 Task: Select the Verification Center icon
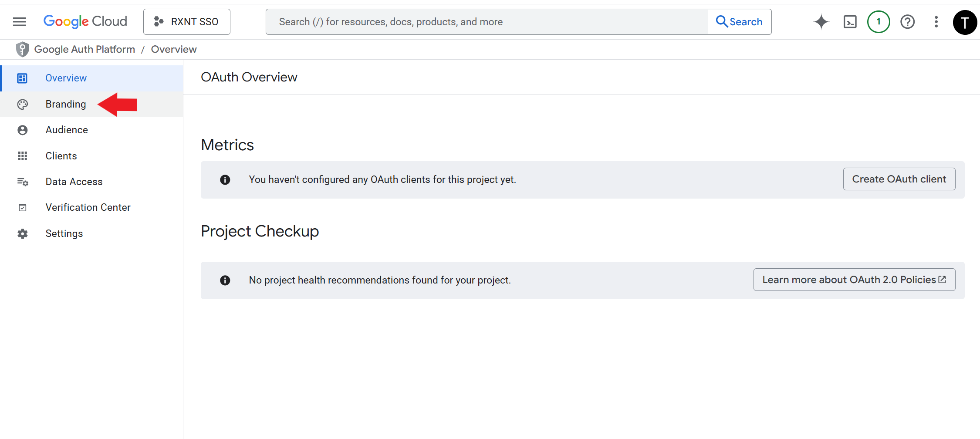coord(22,207)
